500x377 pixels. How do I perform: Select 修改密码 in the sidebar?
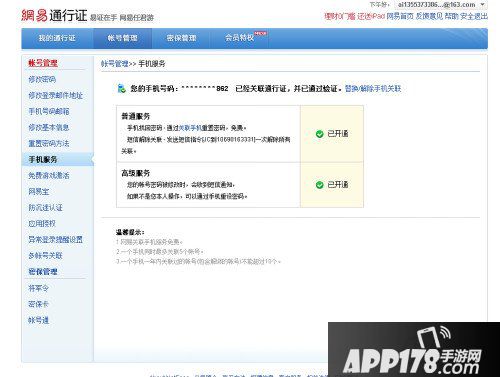pos(42,79)
